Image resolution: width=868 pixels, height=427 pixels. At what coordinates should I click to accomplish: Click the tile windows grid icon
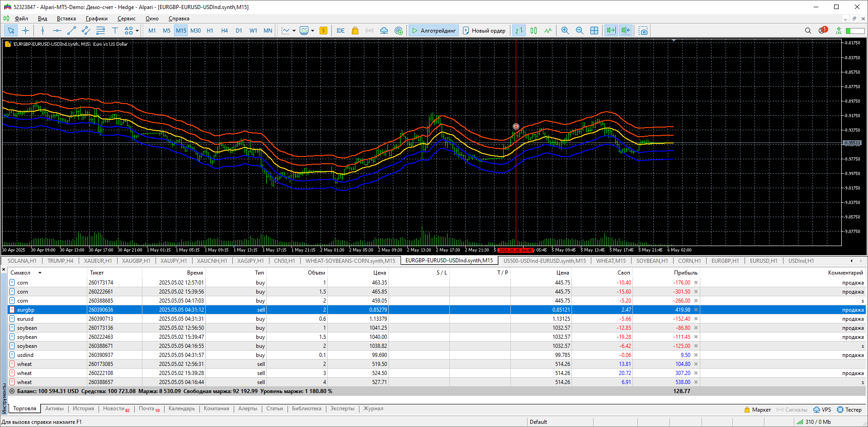594,31
